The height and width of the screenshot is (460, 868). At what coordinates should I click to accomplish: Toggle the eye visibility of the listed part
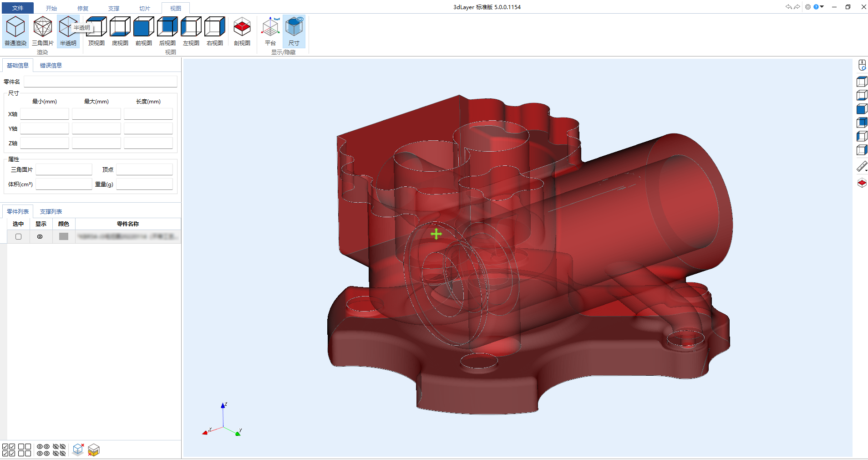(40, 237)
